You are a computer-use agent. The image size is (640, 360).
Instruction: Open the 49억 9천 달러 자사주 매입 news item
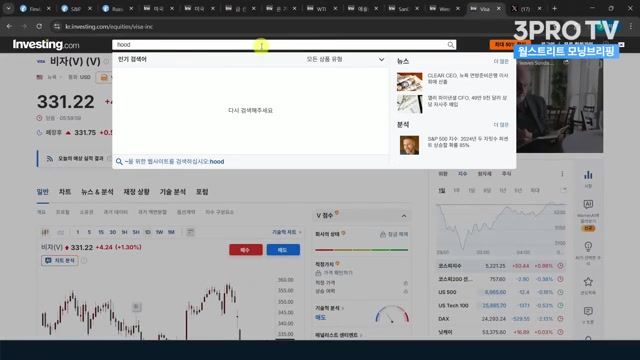point(467,101)
